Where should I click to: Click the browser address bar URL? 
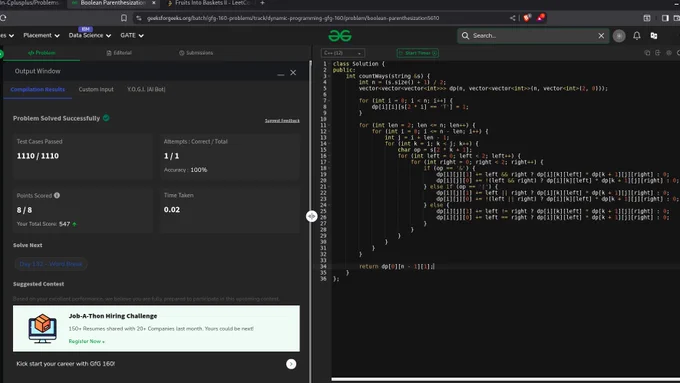[293, 18]
